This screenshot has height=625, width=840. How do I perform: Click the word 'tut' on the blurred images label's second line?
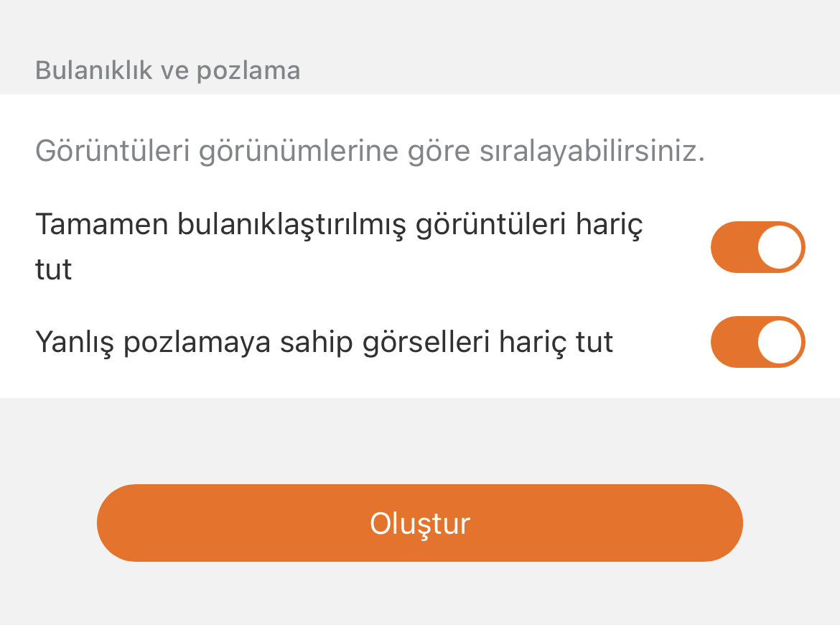[54, 270]
